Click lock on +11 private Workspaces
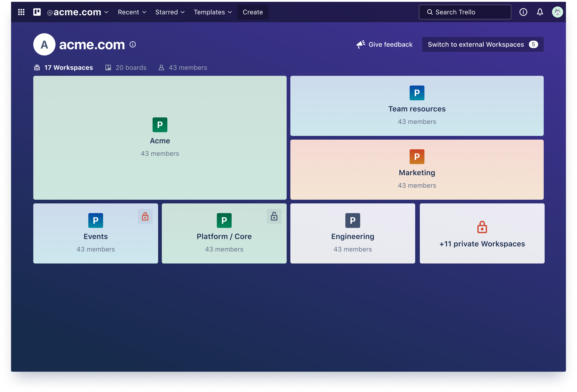This screenshot has height=392, width=577. (482, 227)
